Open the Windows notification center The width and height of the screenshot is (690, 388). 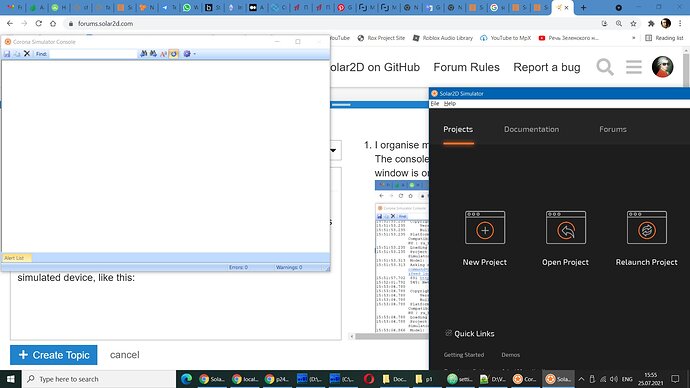tap(675, 379)
